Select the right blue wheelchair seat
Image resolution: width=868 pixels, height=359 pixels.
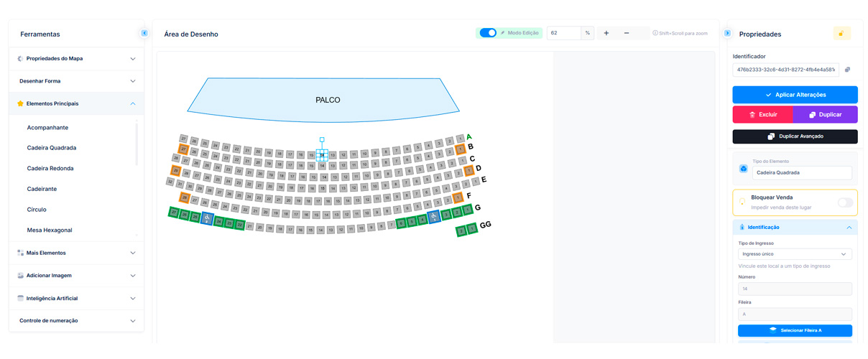pos(433,216)
